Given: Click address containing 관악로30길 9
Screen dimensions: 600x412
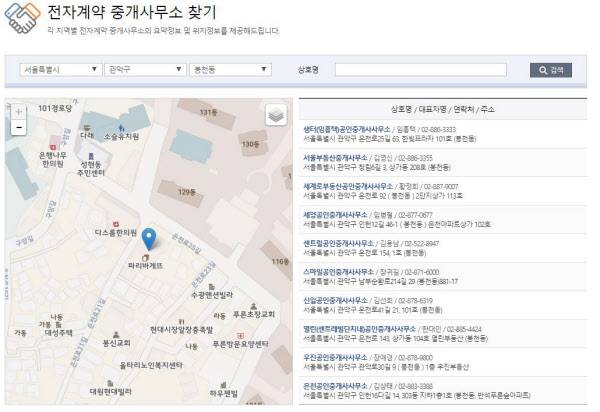Looking at the screenshot, I should pos(386,367).
